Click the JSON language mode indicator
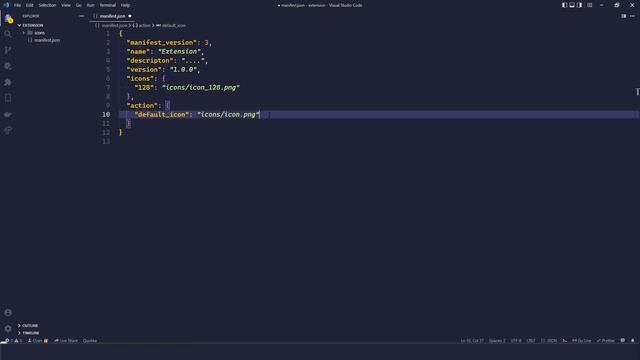 (549, 340)
